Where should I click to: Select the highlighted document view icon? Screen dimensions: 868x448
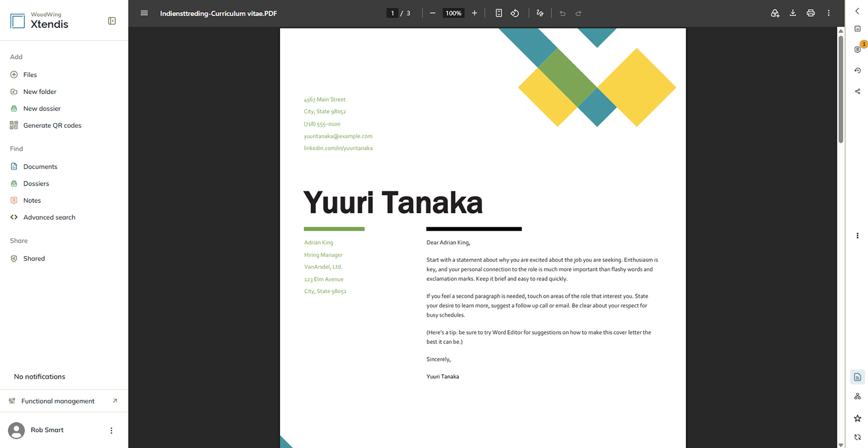[858, 377]
